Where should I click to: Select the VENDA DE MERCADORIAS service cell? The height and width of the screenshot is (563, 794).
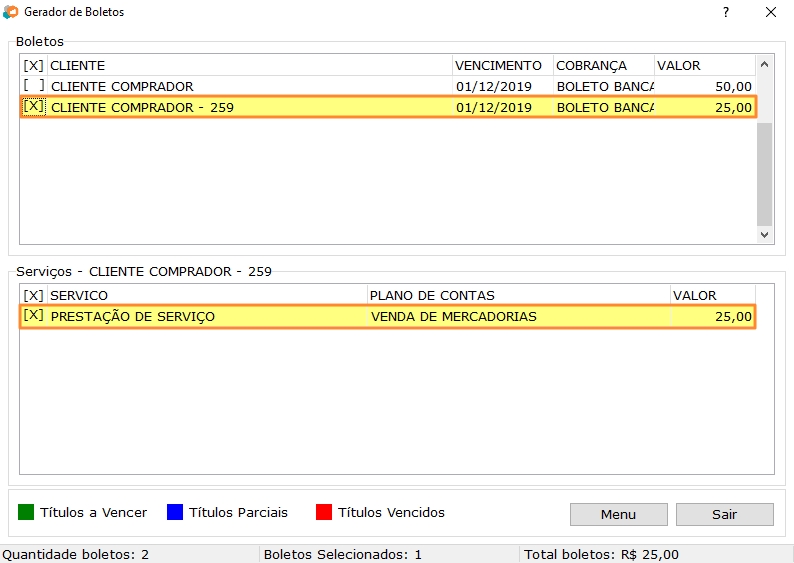454,317
